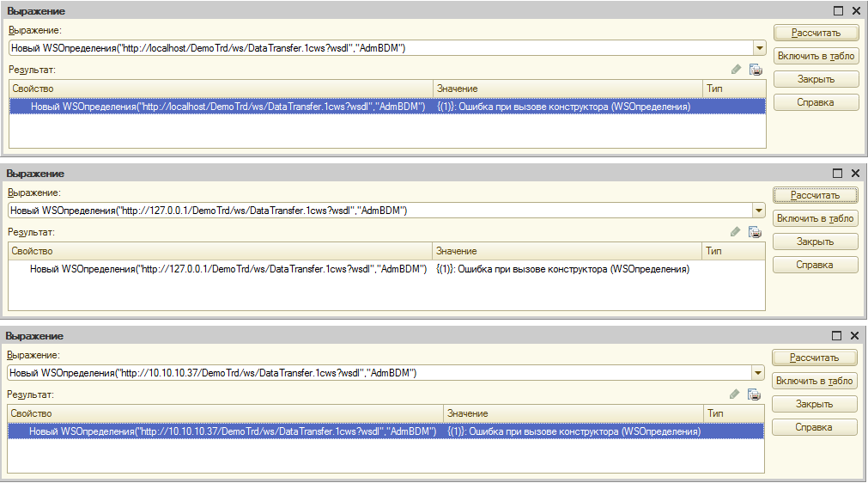Click Включить в табло in the 127.0.0.1 dialog

[815, 218]
